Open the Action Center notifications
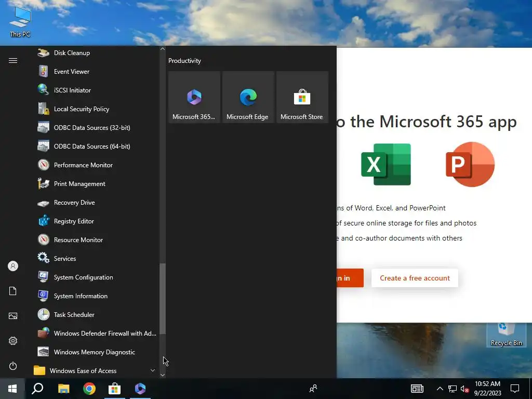Screen dimensions: 532x399 coord(515,389)
